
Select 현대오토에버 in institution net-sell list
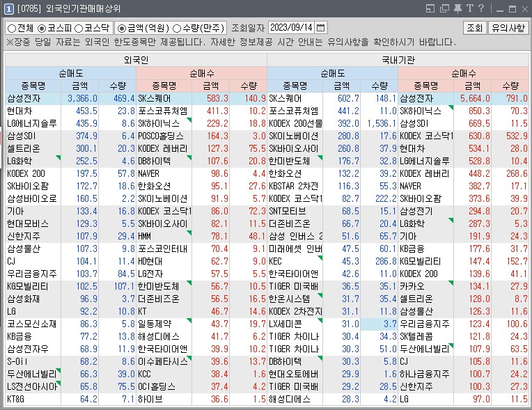tap(294, 374)
